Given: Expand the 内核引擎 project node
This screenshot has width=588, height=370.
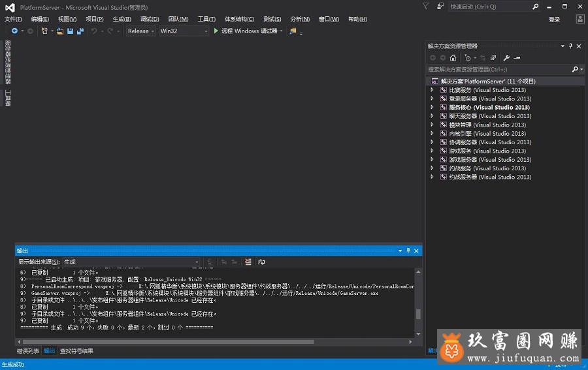Looking at the screenshot, I should click(432, 133).
